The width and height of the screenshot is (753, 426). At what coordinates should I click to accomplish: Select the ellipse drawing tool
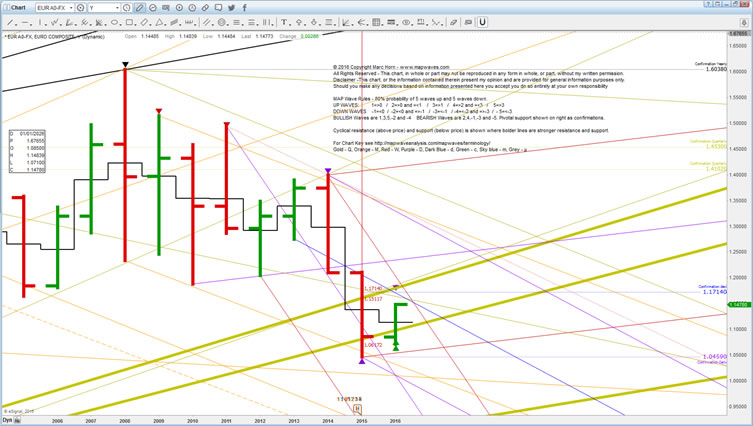tap(114, 21)
